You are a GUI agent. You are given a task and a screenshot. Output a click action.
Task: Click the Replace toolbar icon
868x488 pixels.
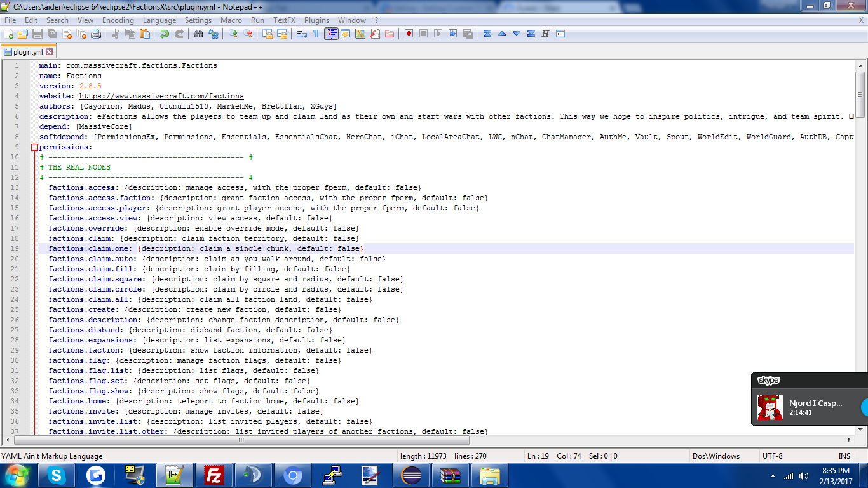click(x=214, y=34)
